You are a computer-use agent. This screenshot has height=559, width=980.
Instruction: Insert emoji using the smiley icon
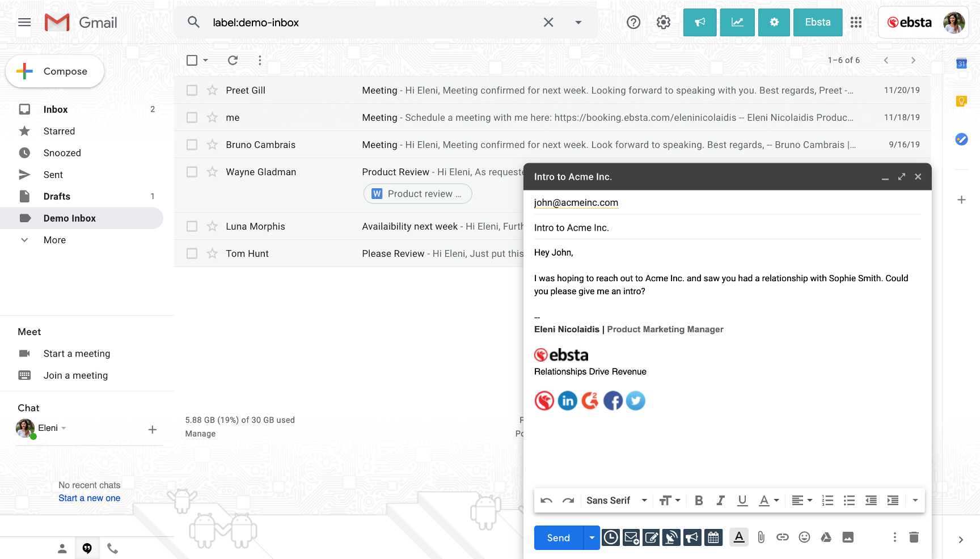804,537
